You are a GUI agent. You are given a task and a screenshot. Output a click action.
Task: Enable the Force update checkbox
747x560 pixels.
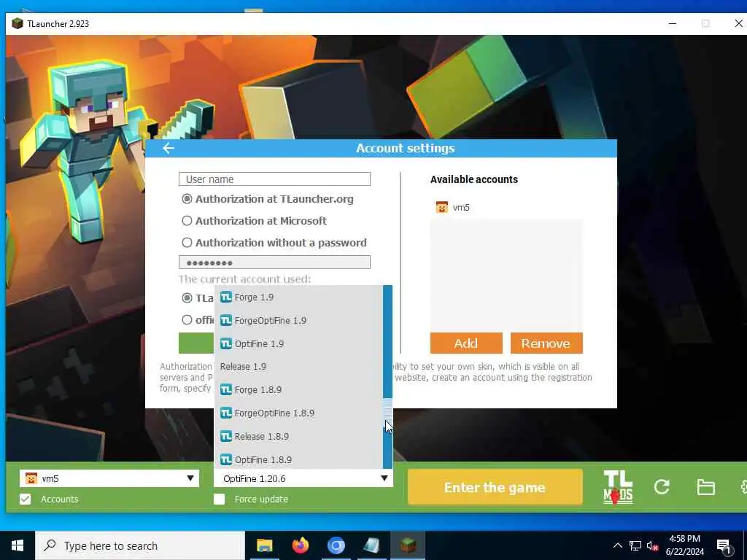click(219, 499)
